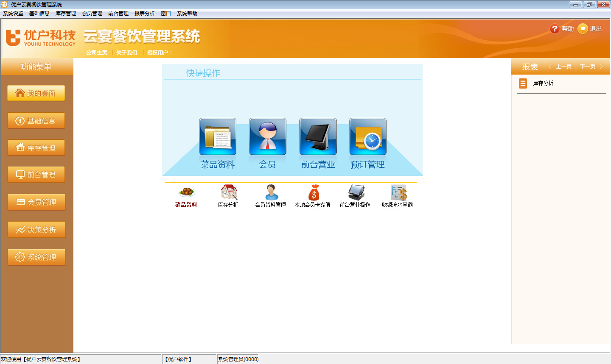The image size is (611, 364).
Task: Click 本地会员卡充值 money bag icon
Action: (314, 192)
